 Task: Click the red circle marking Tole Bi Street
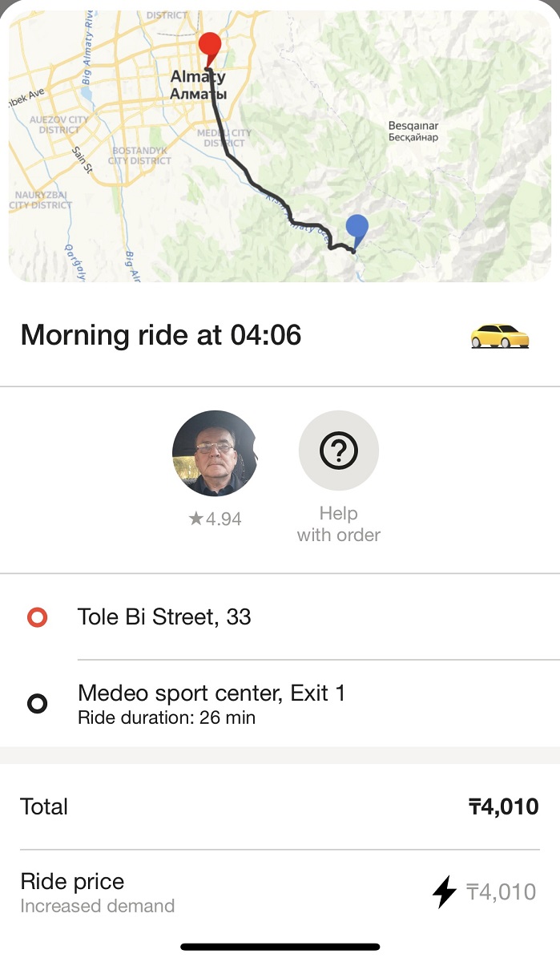tap(36, 617)
